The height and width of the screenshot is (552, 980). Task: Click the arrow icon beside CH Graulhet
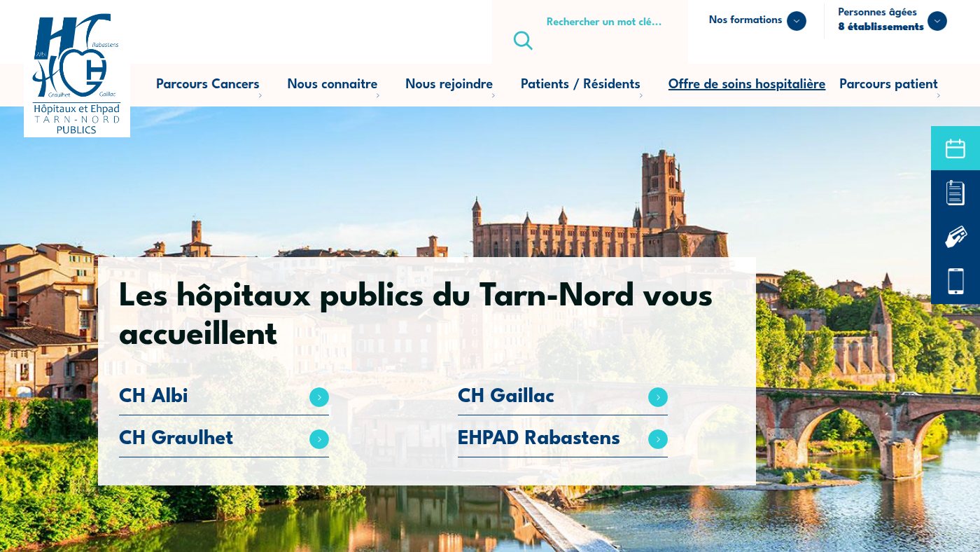coord(319,439)
